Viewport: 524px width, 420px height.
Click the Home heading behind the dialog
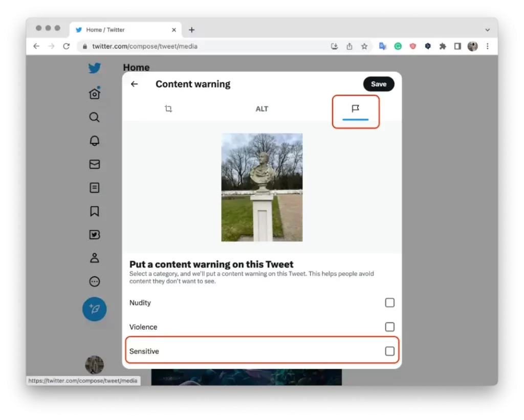tap(136, 67)
